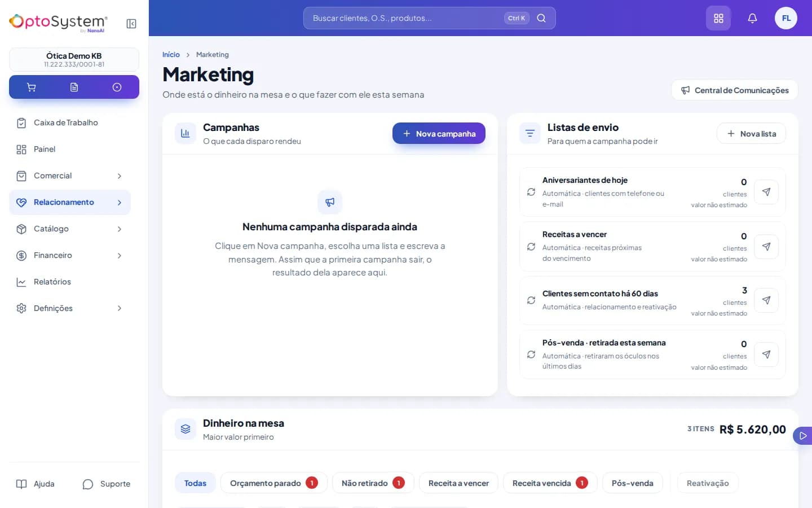Open the apps grid icon in header
The image size is (812, 508).
[x=718, y=18]
